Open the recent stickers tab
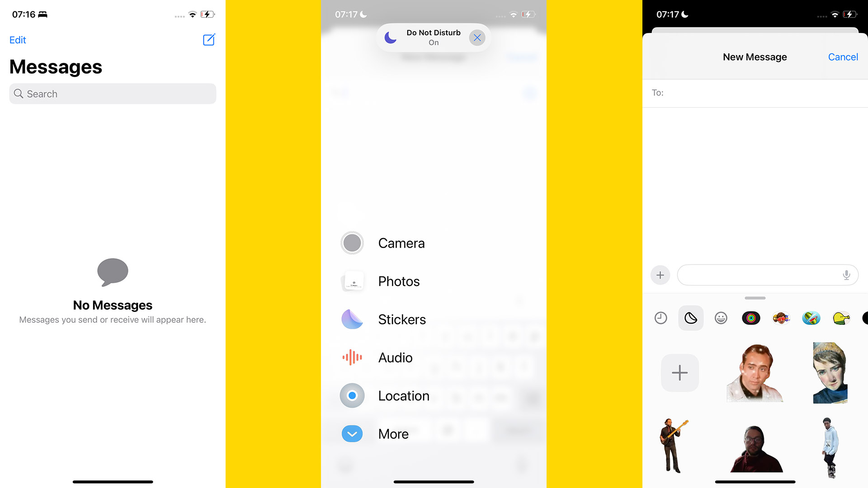The height and width of the screenshot is (488, 868). pyautogui.click(x=660, y=317)
